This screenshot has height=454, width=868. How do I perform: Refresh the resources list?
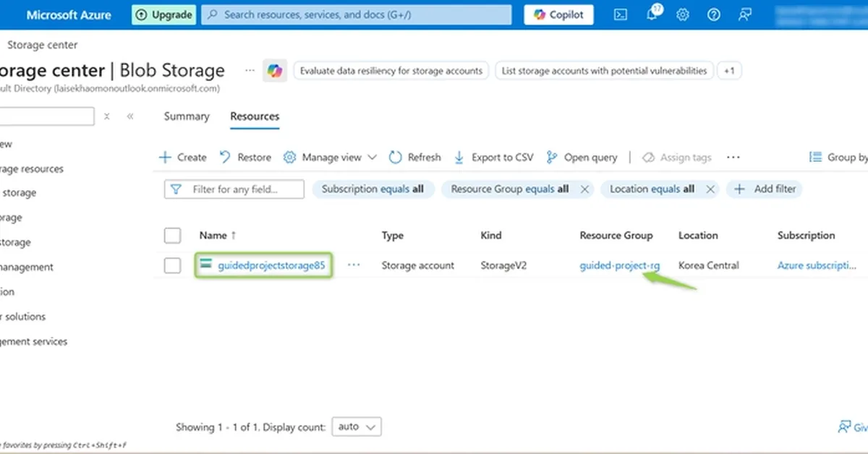[x=414, y=157]
